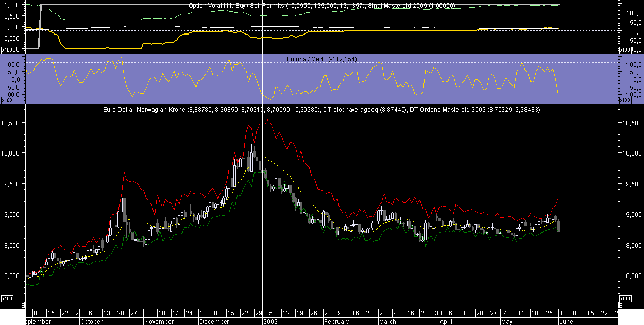The width and height of the screenshot is (644, 325).
Task: Click the 2009 year label on the time axis
Action: coord(271,321)
